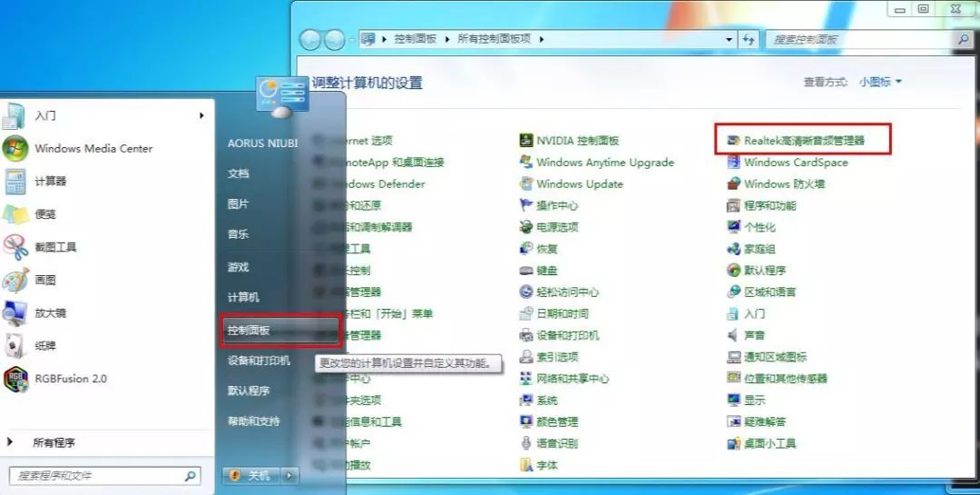Expand arrow after 控制面板 breadcrumb
Viewport: 980px width, 495px height.
tap(447, 39)
